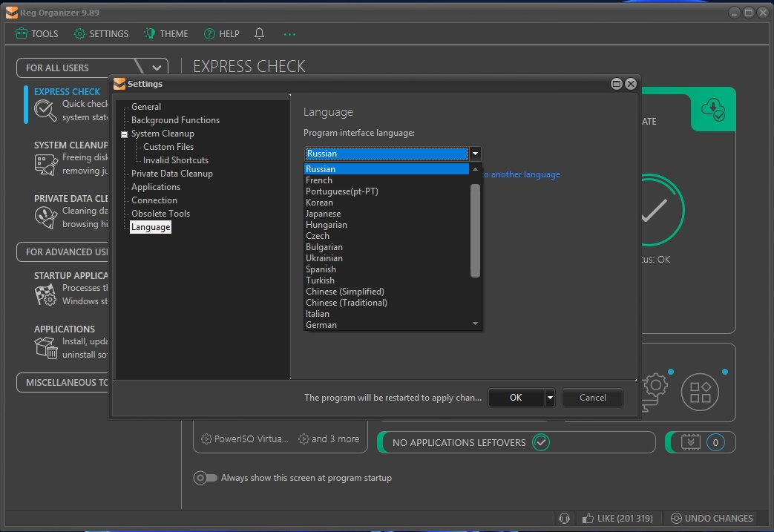Screen dimensions: 774x532
Task: Open the three-dots more options menu
Action: click(x=289, y=33)
